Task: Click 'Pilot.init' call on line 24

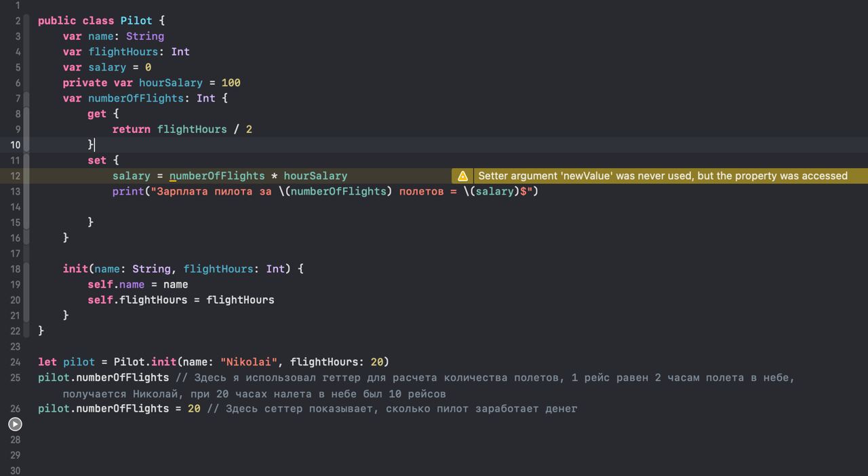Action: [145, 361]
